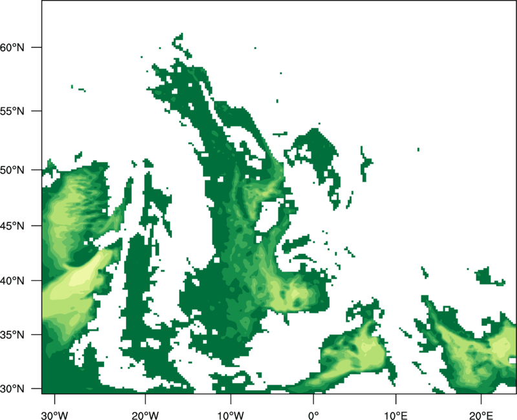517x420 pixels.
Task: Click the 40°N latitude label
Action: click(12, 281)
